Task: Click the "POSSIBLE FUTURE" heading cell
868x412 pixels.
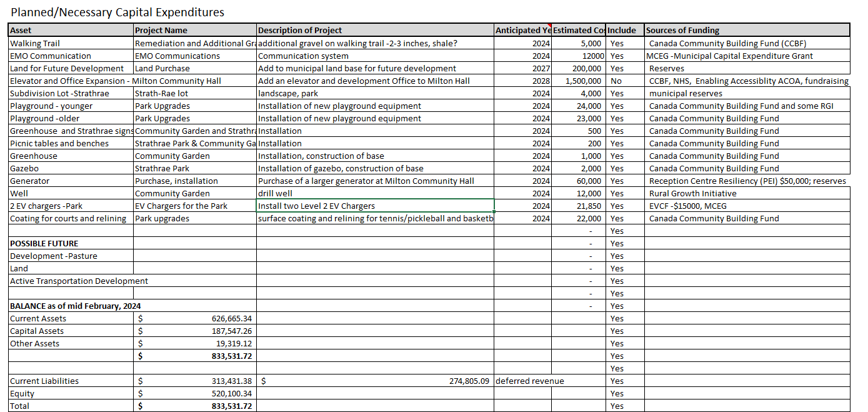Action: [71, 243]
